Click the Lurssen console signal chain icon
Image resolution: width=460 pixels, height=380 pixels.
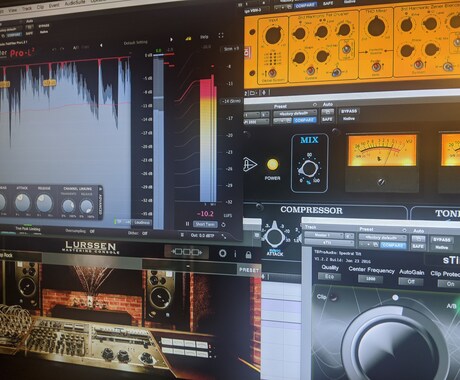click(187, 252)
